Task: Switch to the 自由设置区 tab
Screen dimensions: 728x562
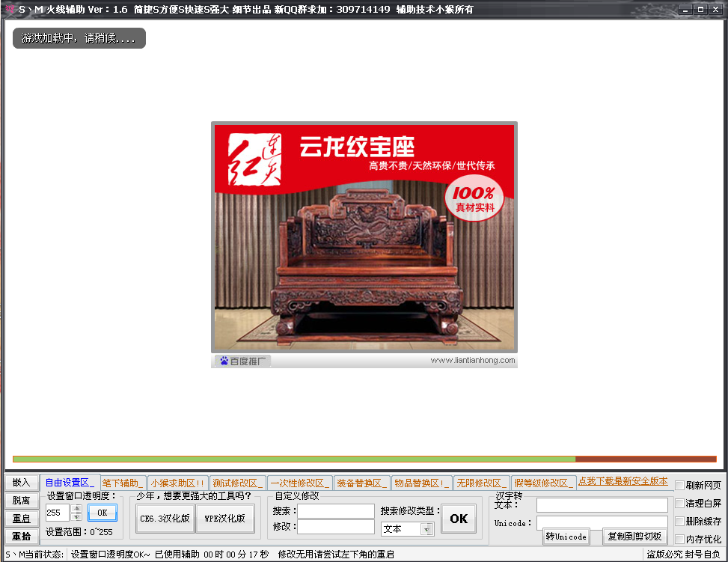Action: click(70, 483)
